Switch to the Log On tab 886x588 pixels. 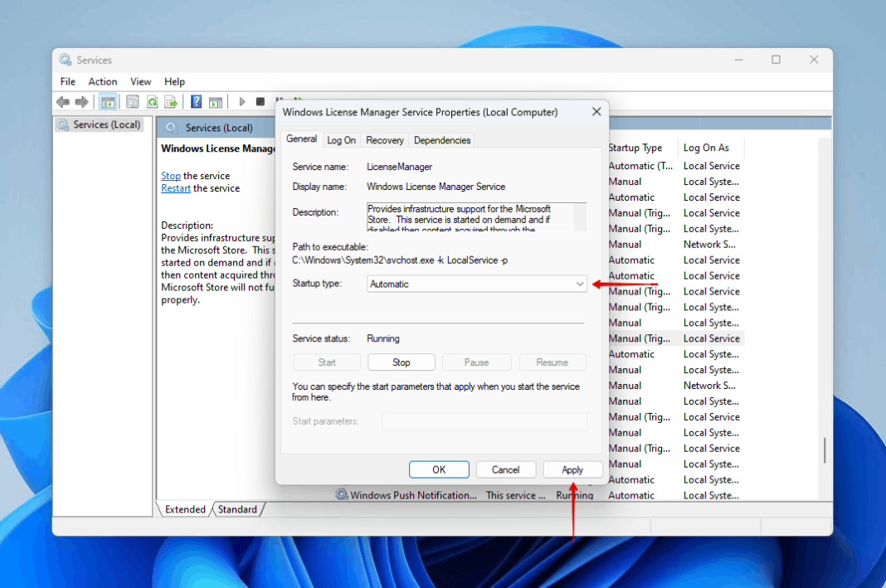pyautogui.click(x=342, y=140)
